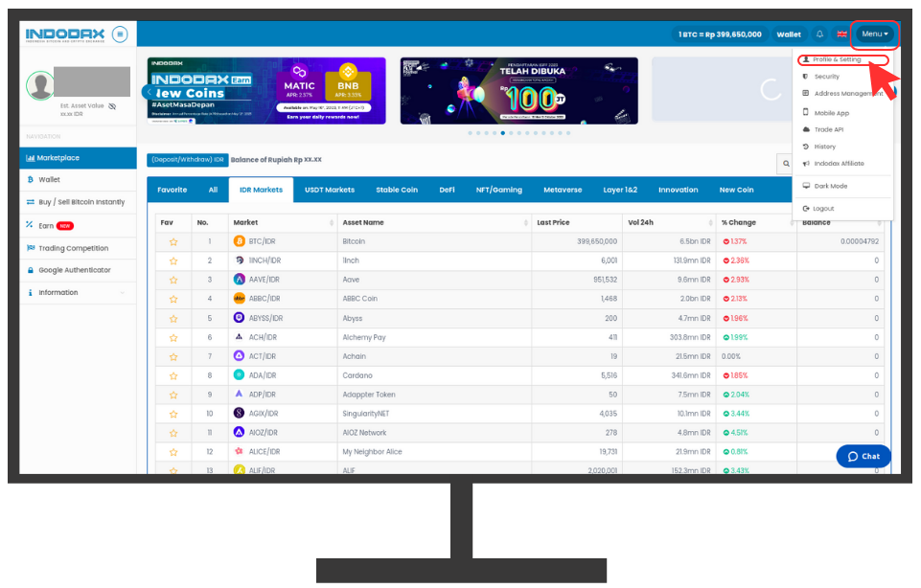Switch to the USDT Markets tab

pos(330,190)
